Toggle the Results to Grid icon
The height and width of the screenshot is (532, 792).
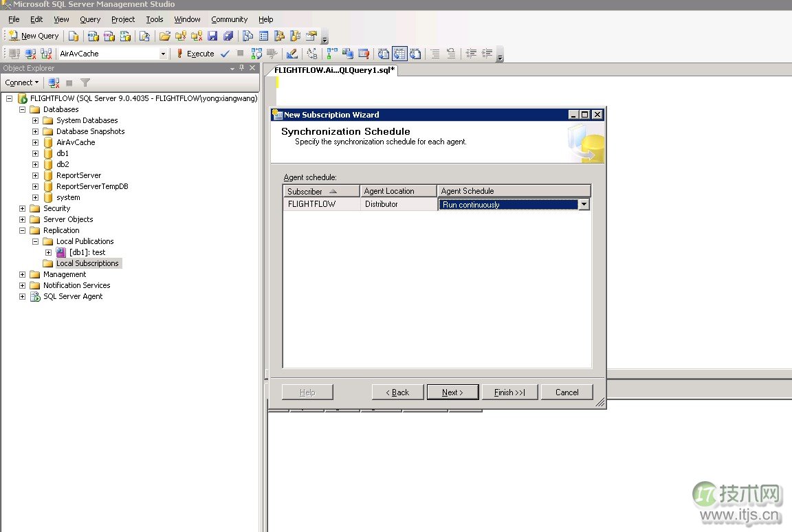399,54
